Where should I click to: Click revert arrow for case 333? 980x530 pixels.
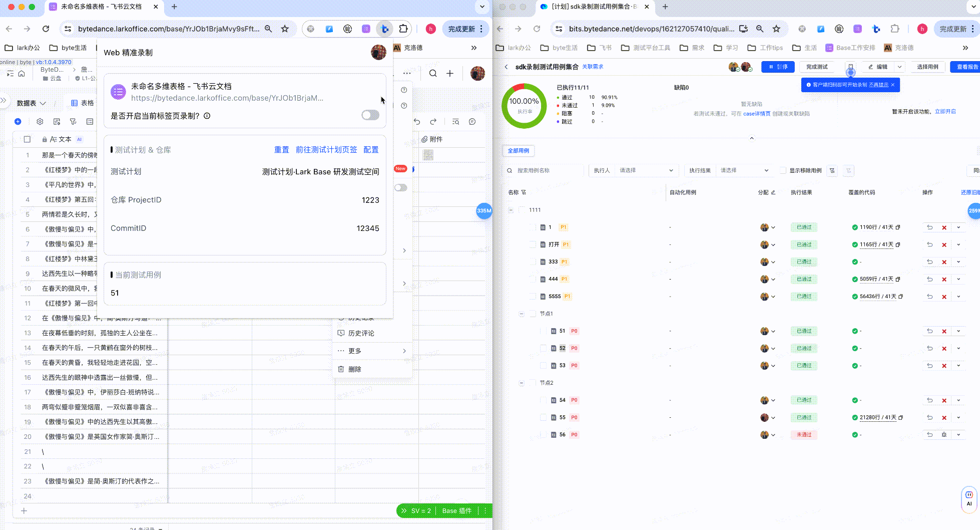tap(930, 262)
